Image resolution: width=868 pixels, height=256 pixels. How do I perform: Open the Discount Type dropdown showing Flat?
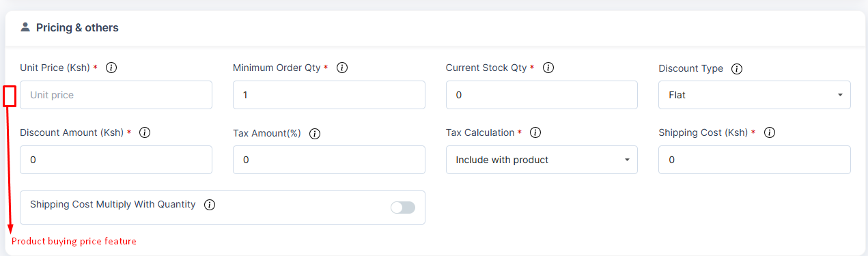[x=755, y=95]
